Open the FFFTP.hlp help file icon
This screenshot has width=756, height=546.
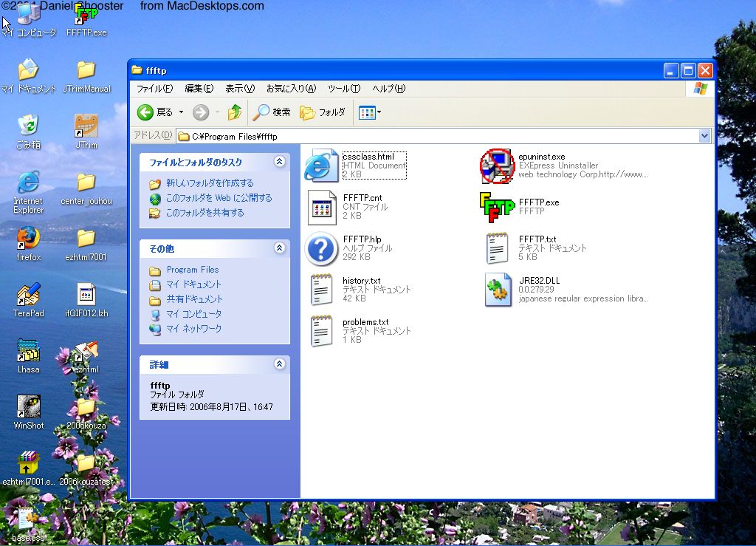321,249
